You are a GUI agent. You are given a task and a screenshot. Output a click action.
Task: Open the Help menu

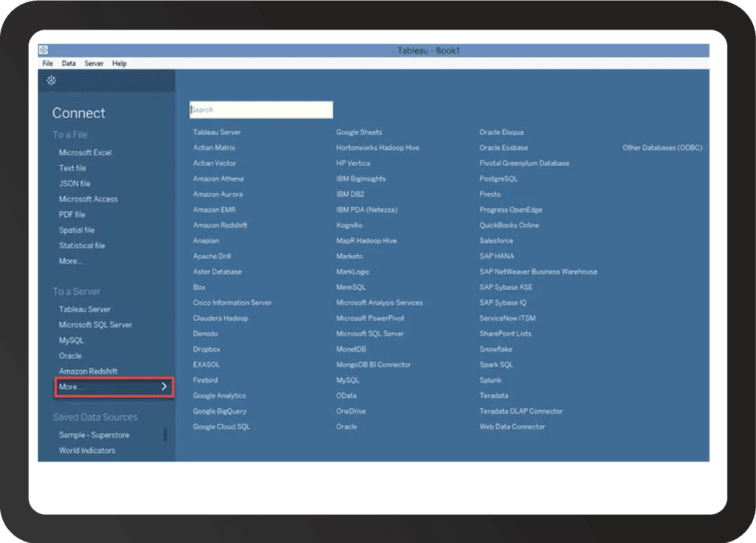(120, 64)
